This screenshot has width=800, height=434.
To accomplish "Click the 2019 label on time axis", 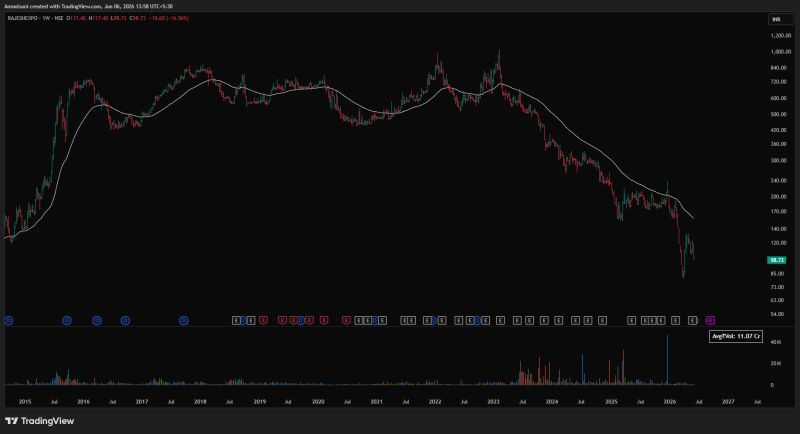I will [260, 402].
